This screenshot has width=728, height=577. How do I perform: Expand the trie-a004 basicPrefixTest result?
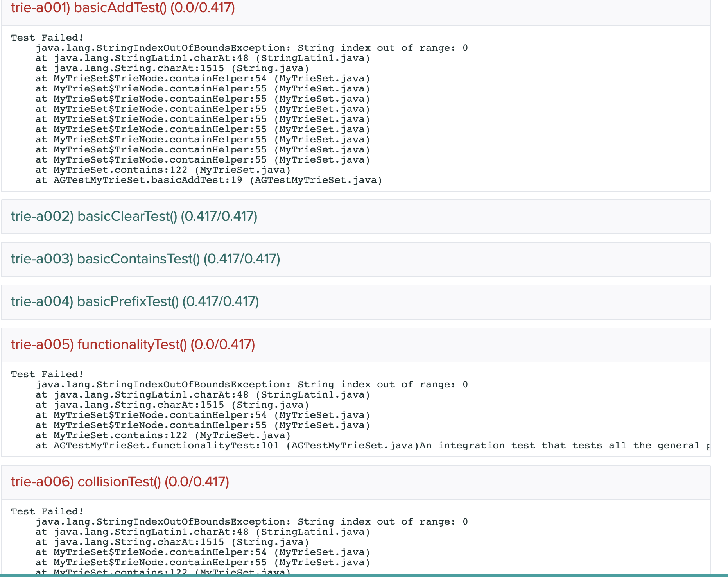135,301
